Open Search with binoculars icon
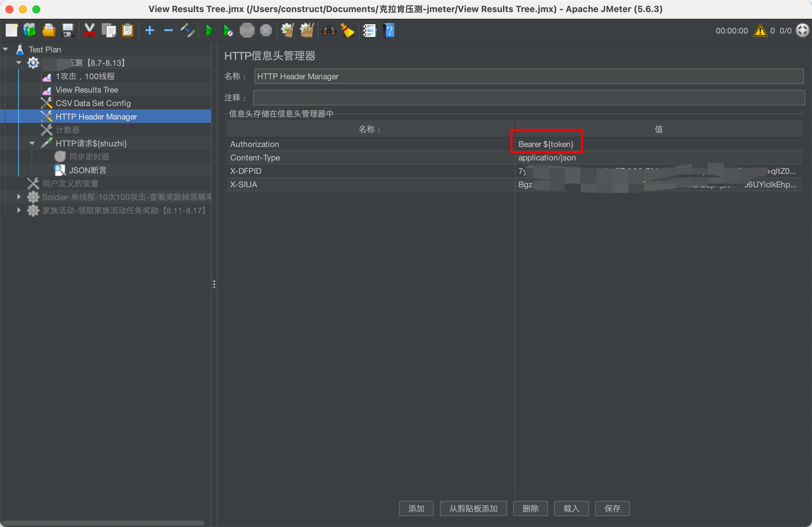 (329, 30)
